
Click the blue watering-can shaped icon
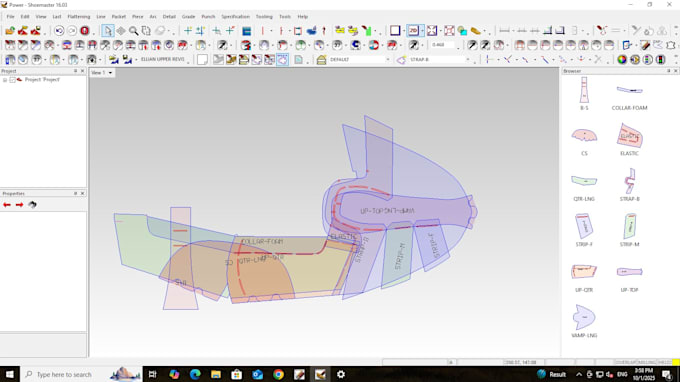click(x=311, y=31)
